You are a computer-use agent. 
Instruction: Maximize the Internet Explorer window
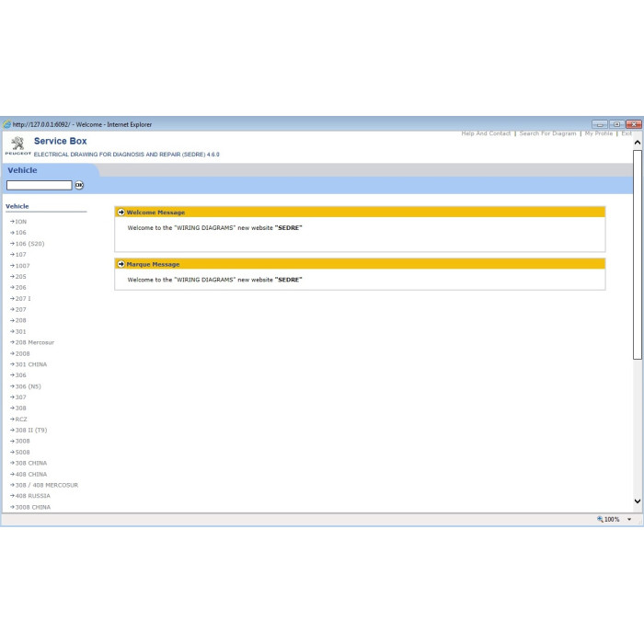coord(617,124)
